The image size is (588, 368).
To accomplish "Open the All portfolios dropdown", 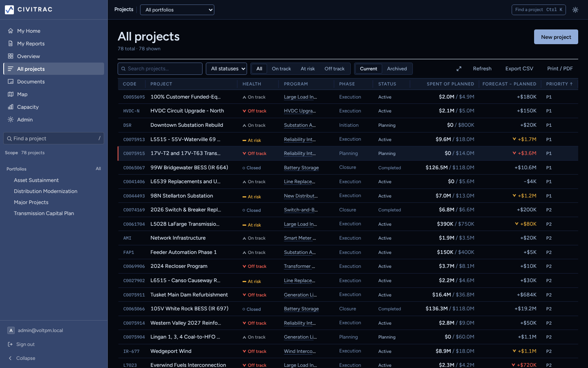I will (x=177, y=10).
